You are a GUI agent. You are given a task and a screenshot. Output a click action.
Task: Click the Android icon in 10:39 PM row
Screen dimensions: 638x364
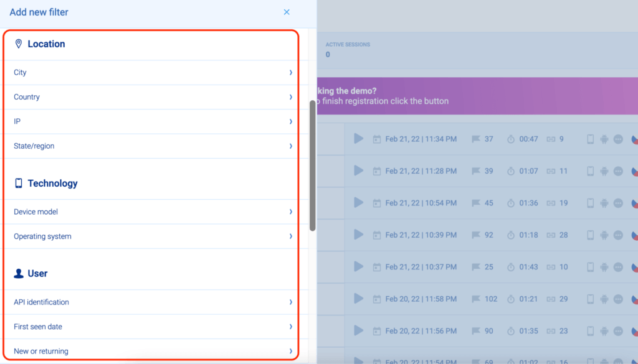[604, 235]
